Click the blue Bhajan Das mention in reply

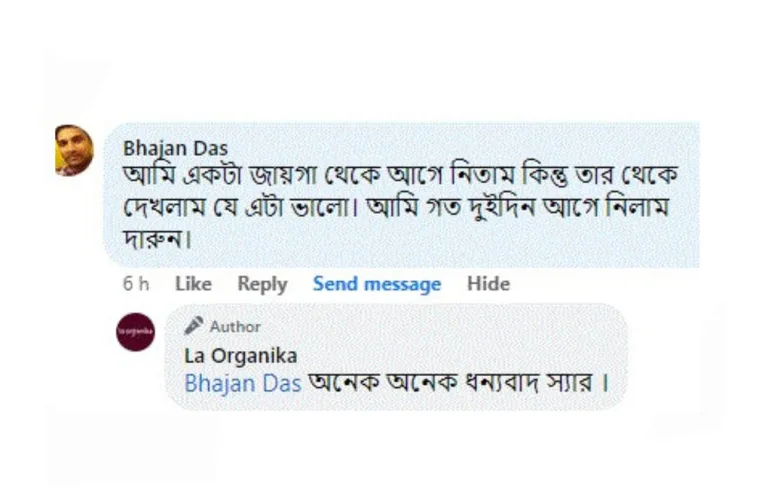pyautogui.click(x=243, y=383)
